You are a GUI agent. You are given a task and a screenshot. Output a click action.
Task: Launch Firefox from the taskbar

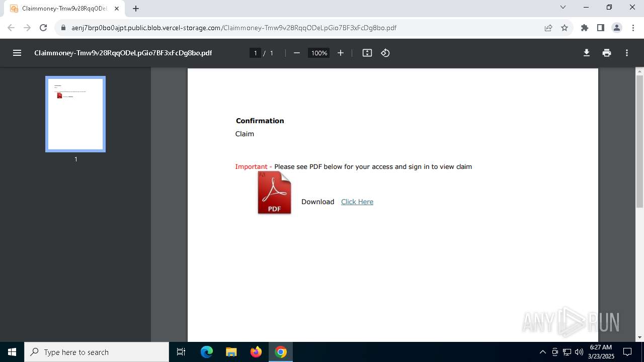(x=256, y=352)
